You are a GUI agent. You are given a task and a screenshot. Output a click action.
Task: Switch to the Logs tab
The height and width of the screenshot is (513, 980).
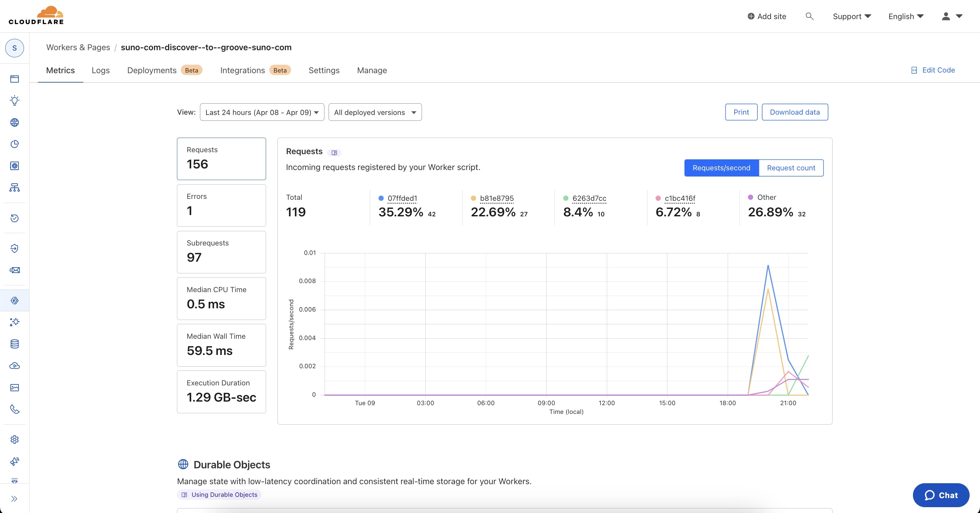click(x=100, y=70)
